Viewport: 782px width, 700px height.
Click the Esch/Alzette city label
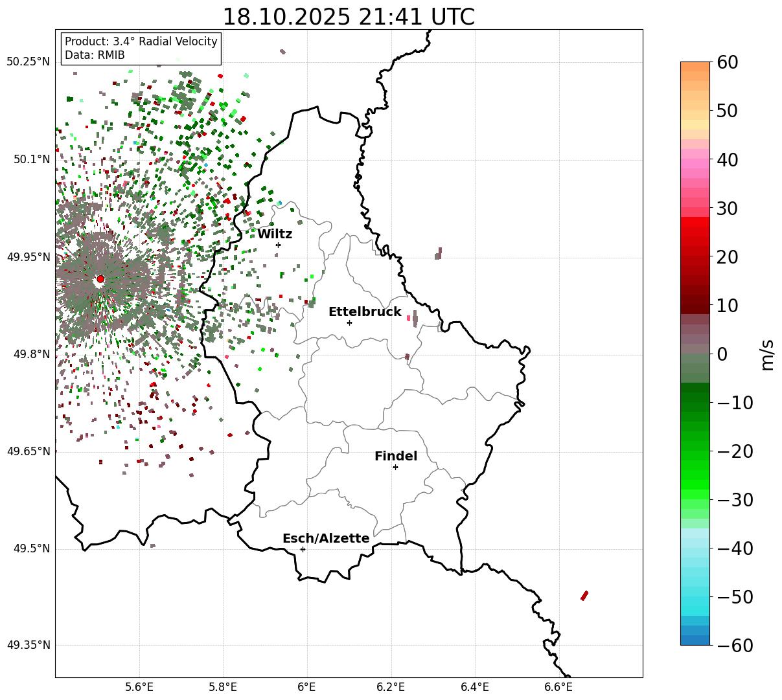click(x=326, y=539)
